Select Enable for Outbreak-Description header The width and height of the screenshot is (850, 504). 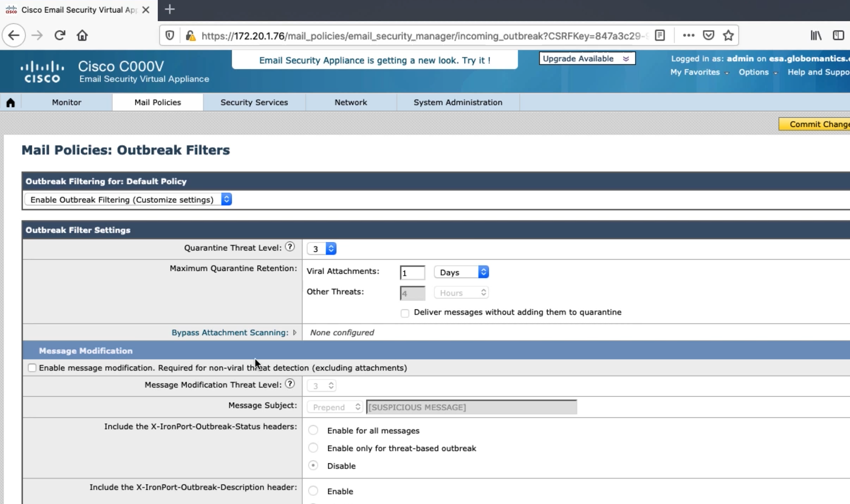[x=313, y=490]
